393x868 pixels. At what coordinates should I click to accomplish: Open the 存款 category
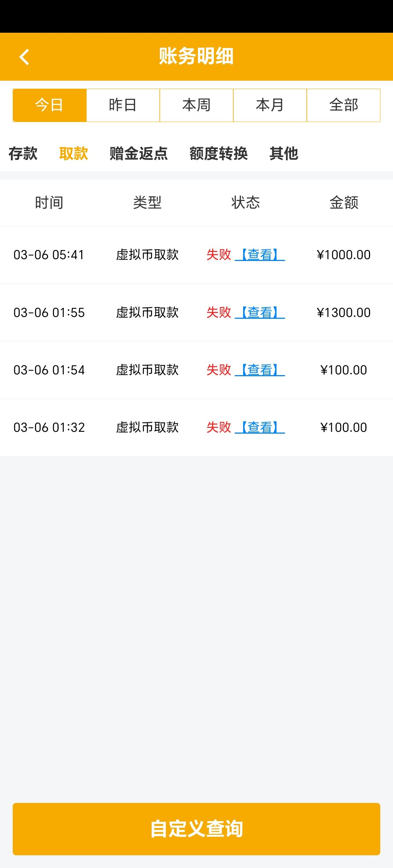[23, 153]
